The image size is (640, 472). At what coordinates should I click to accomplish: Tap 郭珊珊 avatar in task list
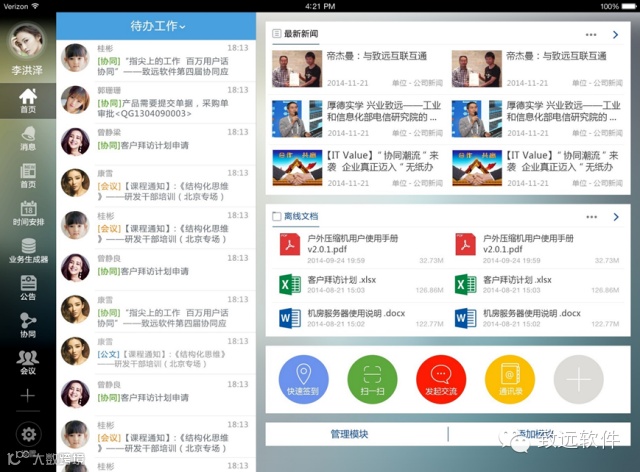coord(75,100)
